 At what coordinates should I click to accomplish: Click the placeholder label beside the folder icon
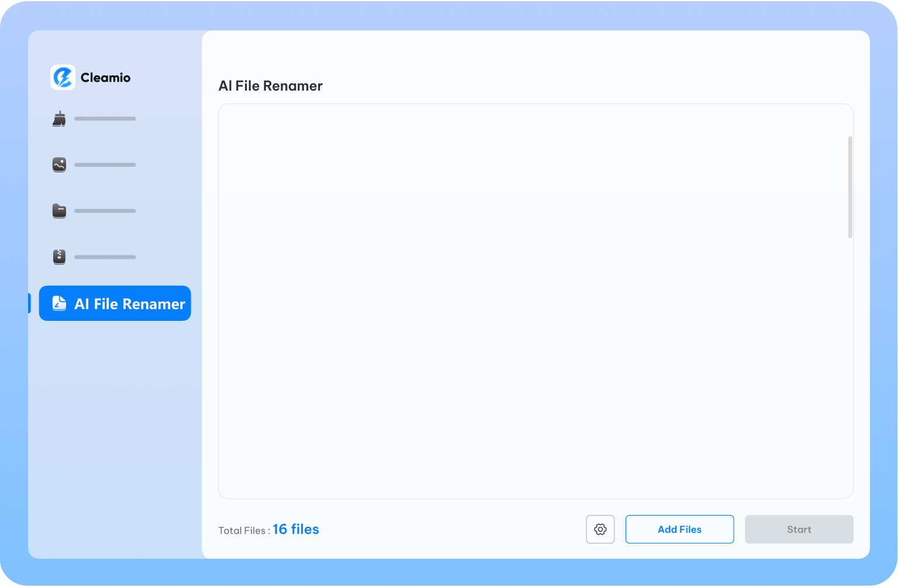[105, 211]
